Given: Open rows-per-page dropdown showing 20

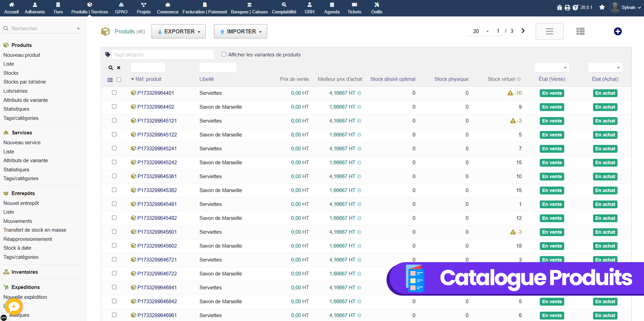Looking at the screenshot, I should point(479,31).
